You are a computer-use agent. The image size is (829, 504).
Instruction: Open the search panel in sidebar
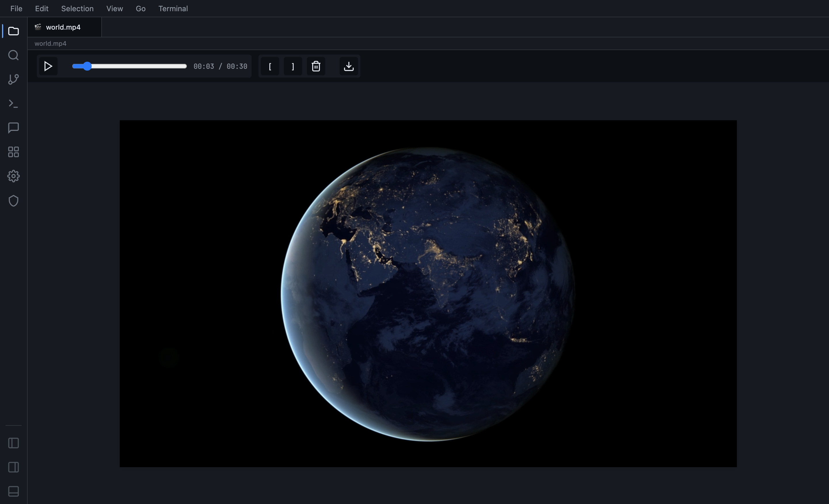tap(14, 55)
